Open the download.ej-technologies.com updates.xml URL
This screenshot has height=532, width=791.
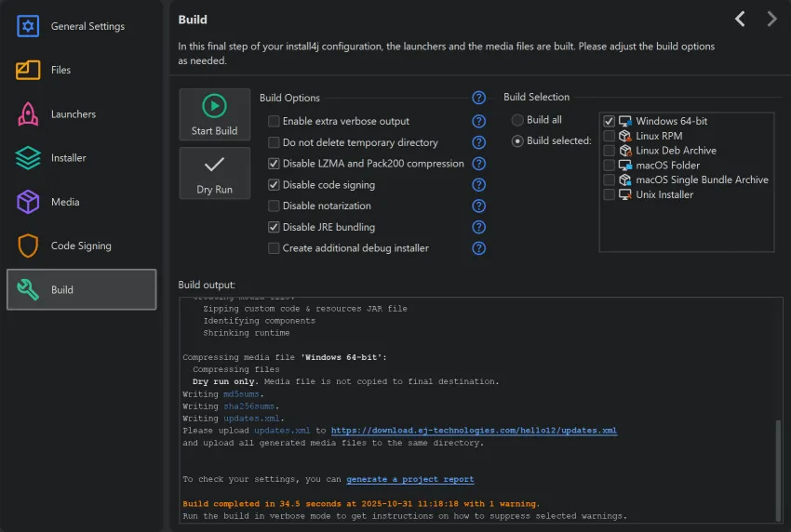[x=474, y=430]
